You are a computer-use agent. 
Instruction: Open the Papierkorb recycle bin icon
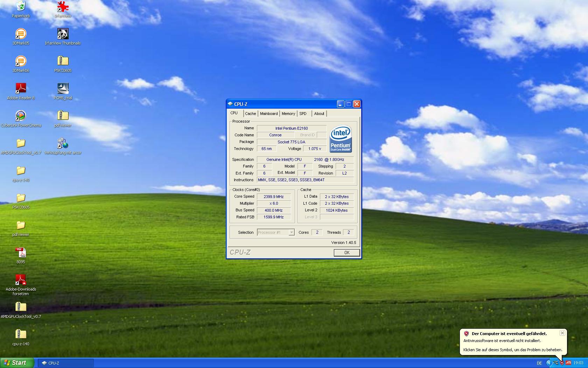pos(21,9)
